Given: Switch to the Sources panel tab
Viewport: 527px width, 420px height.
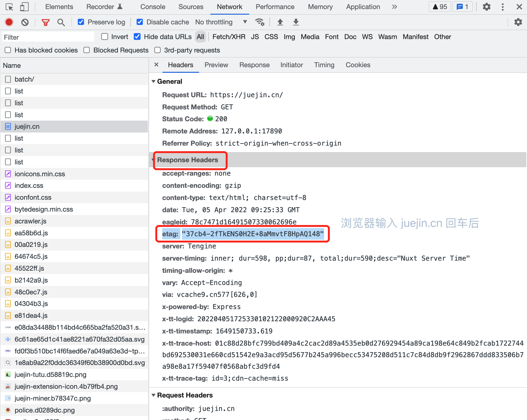Looking at the screenshot, I should point(191,7).
